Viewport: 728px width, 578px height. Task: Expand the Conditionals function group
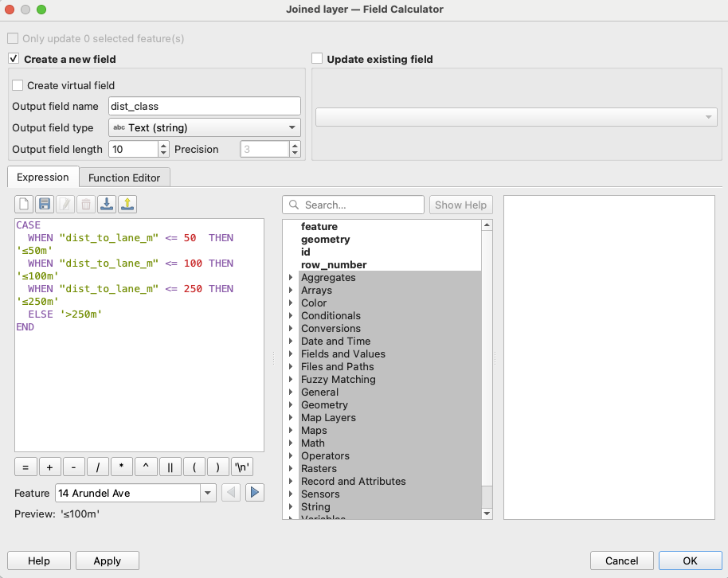tap(291, 316)
